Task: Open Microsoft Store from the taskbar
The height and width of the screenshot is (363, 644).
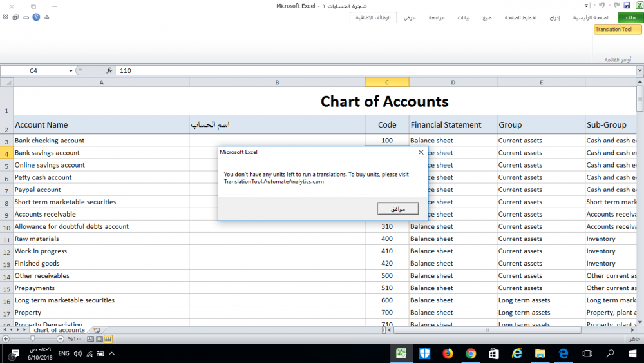Action: point(494,353)
